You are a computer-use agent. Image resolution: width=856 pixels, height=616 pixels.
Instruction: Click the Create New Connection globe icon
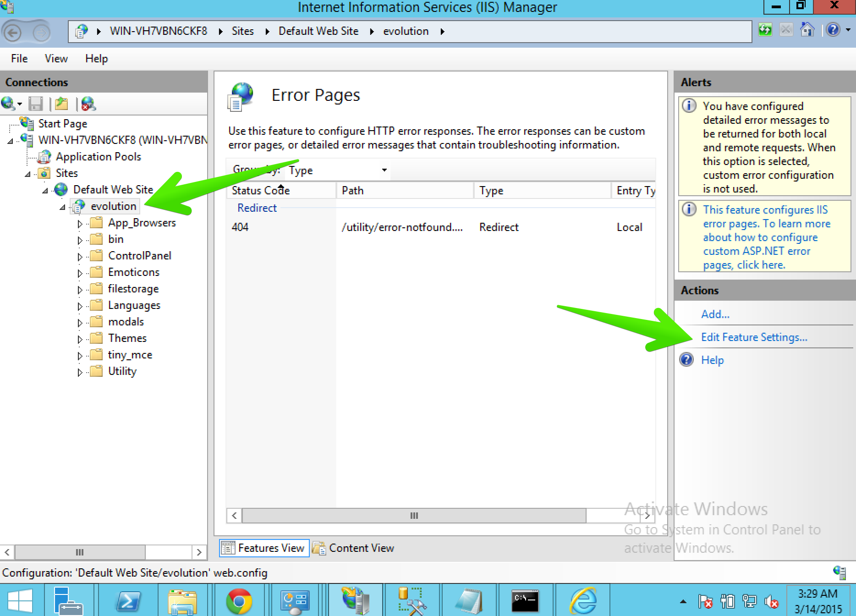click(x=9, y=104)
